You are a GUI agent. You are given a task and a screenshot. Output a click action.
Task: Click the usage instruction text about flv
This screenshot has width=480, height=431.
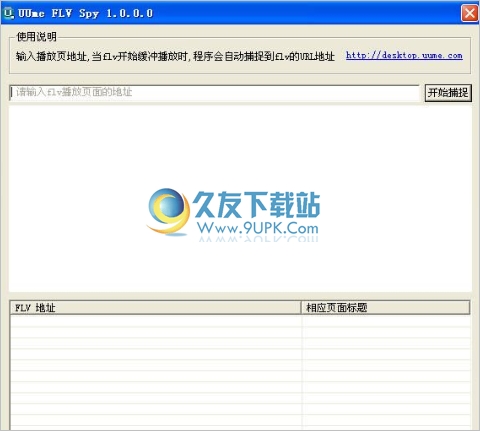(175, 56)
